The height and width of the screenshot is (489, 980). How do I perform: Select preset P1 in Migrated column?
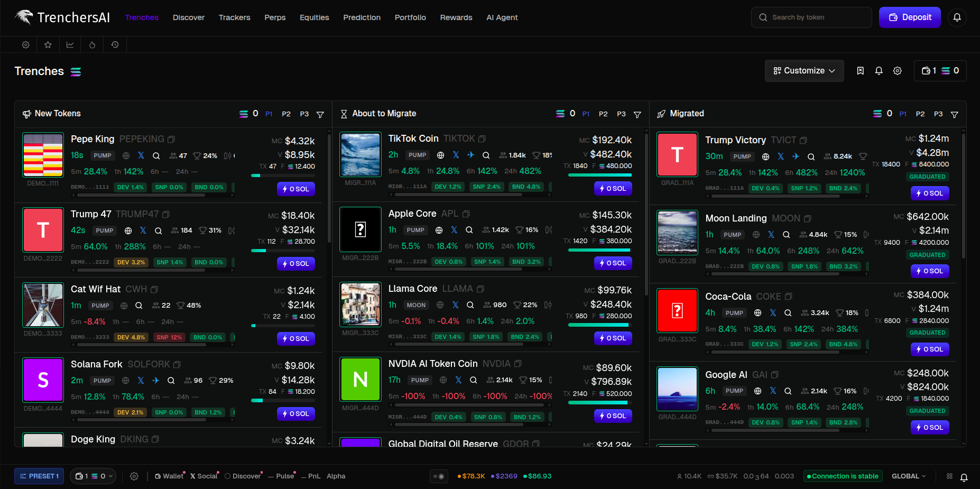[x=903, y=114]
